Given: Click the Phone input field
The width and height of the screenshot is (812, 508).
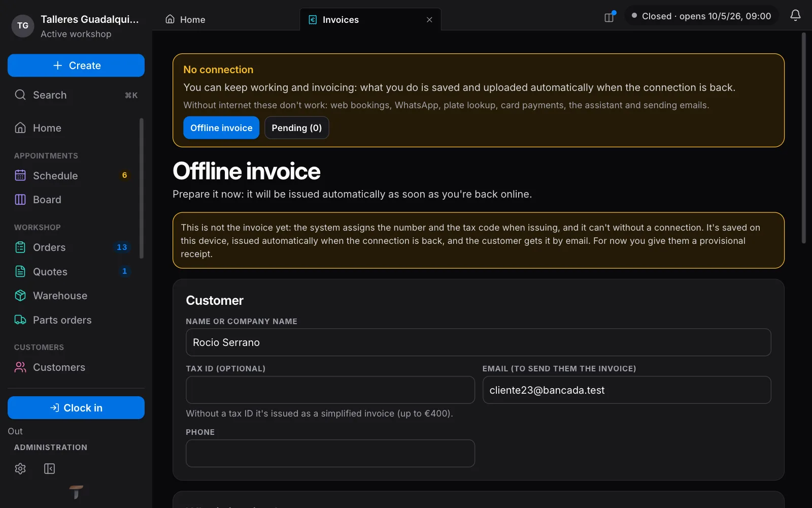Looking at the screenshot, I should pos(330,453).
